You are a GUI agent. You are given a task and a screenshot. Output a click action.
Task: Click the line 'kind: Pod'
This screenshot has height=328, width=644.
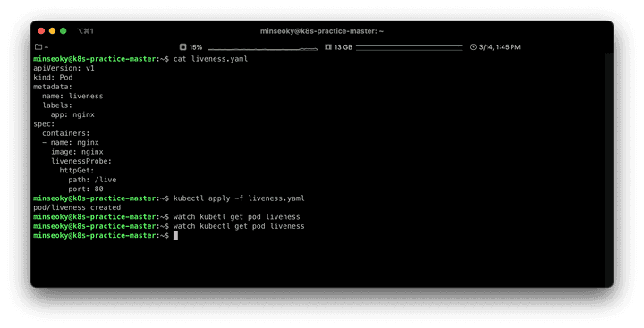[53, 77]
